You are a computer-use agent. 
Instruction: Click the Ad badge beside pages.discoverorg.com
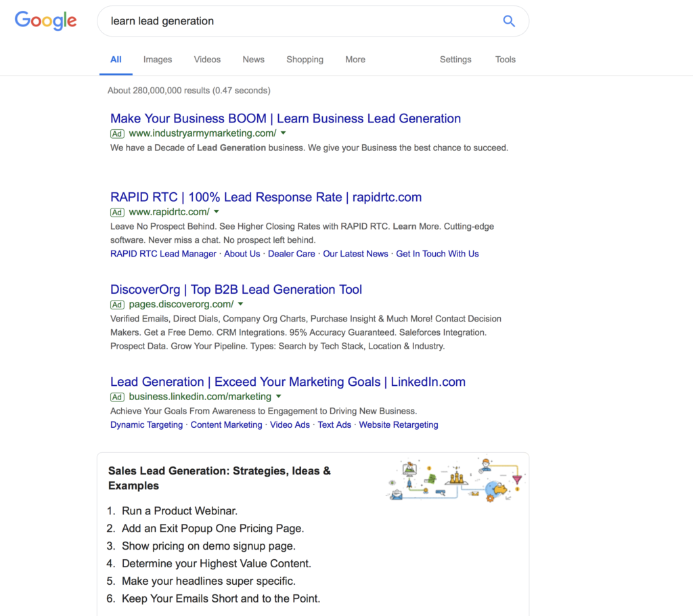[x=117, y=305]
